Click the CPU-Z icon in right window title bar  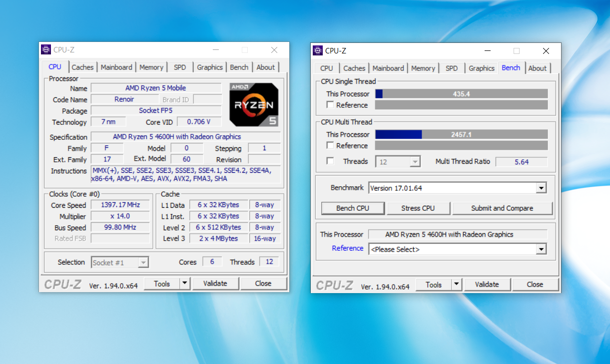tap(318, 50)
